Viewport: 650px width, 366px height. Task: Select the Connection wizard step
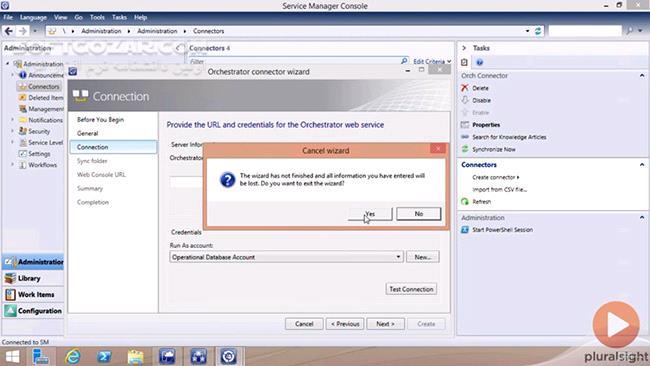tap(113, 147)
